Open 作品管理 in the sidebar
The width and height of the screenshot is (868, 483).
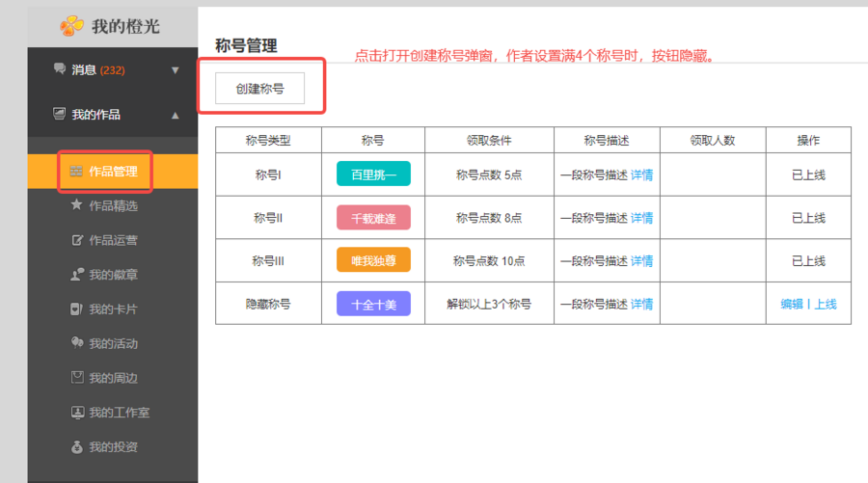[x=113, y=172]
